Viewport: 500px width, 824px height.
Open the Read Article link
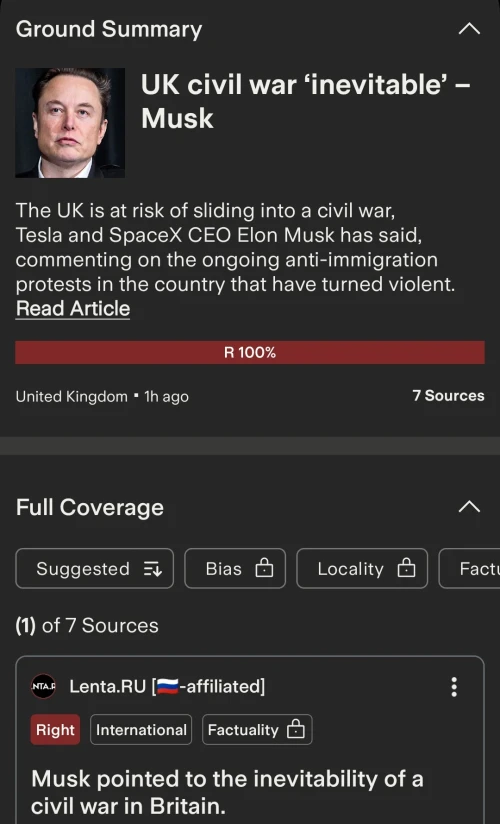click(x=73, y=308)
